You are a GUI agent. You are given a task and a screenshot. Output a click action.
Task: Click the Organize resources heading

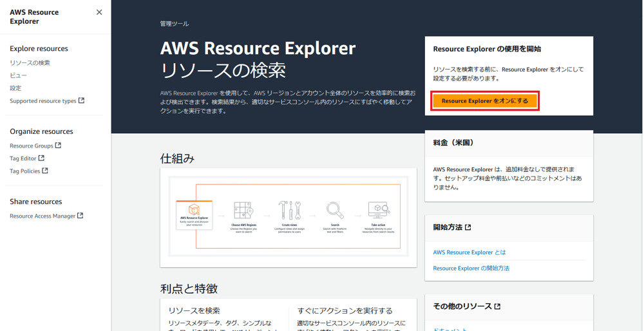[41, 131]
